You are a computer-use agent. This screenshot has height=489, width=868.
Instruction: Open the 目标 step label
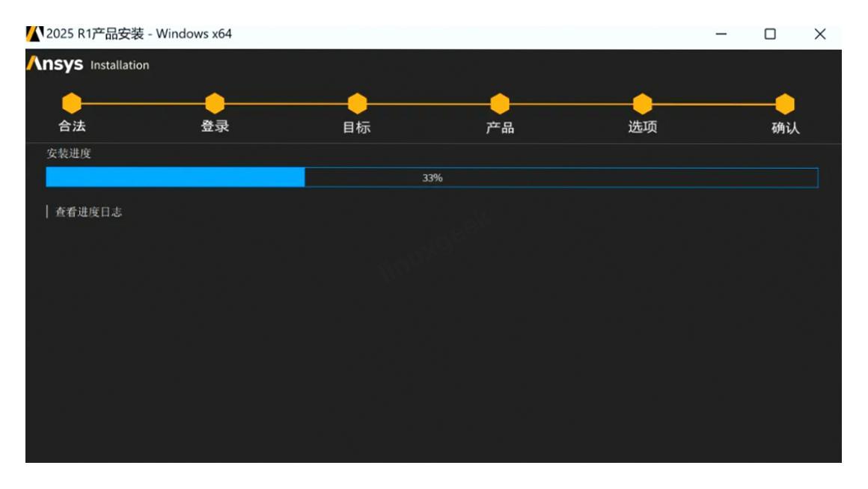(x=356, y=127)
